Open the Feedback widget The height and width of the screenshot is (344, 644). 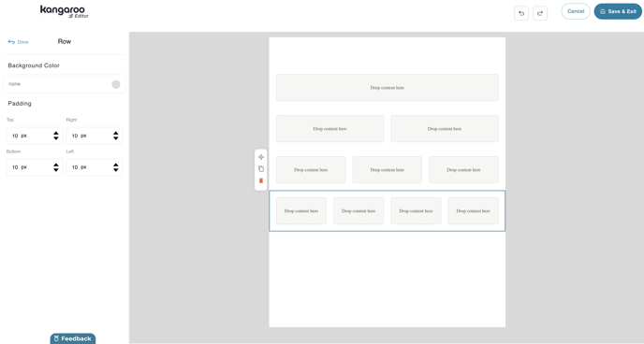pos(73,338)
